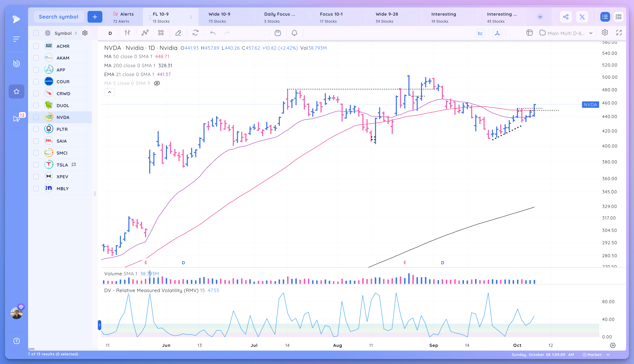Click the app logo in sidebar
Viewport: 634px width, 364px height.
[16, 19]
